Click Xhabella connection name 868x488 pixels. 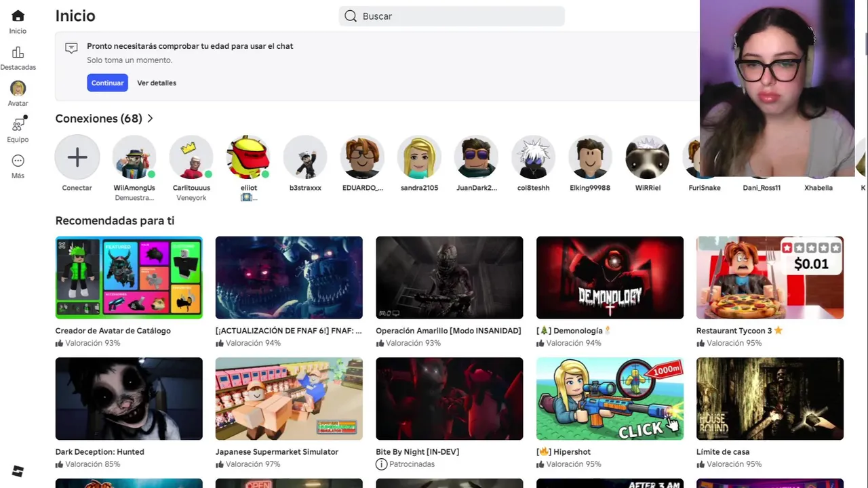coord(818,188)
